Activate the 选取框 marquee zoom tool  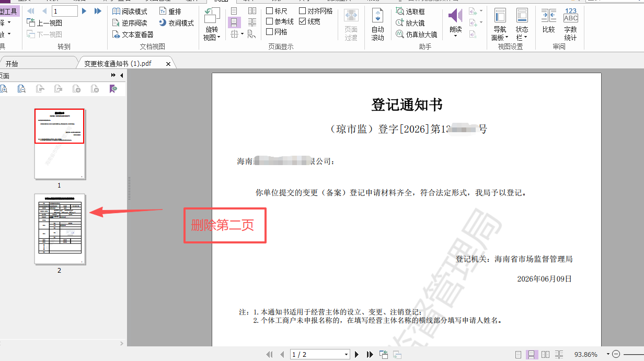click(x=410, y=11)
